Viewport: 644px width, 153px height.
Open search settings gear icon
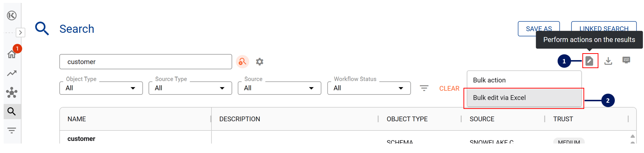[260, 62]
